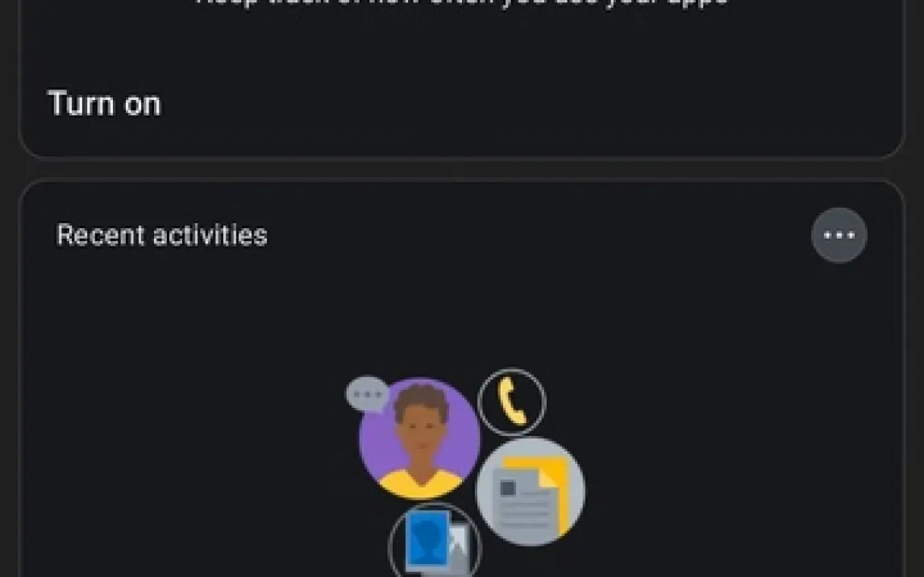Select the app usage card above Recent activities

click(x=462, y=79)
